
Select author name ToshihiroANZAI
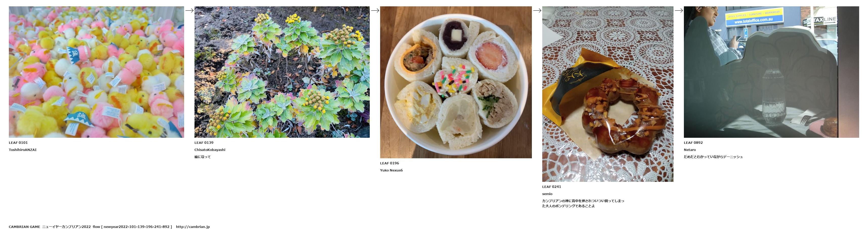tap(23, 150)
